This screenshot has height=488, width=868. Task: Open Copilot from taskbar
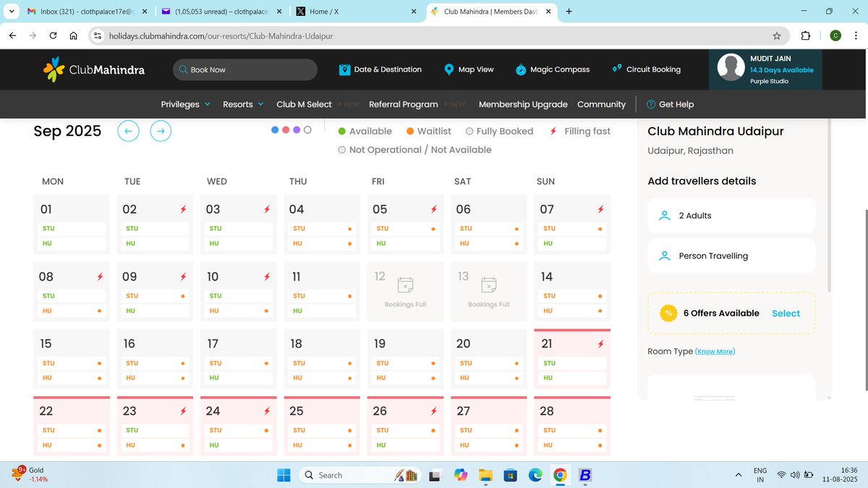click(x=460, y=475)
